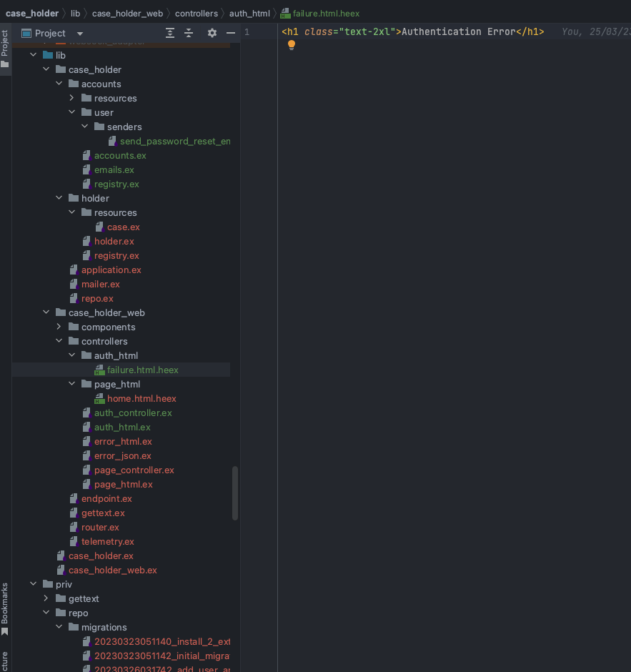Collapse the auth_html folder
The height and width of the screenshot is (672, 631).
tap(72, 355)
